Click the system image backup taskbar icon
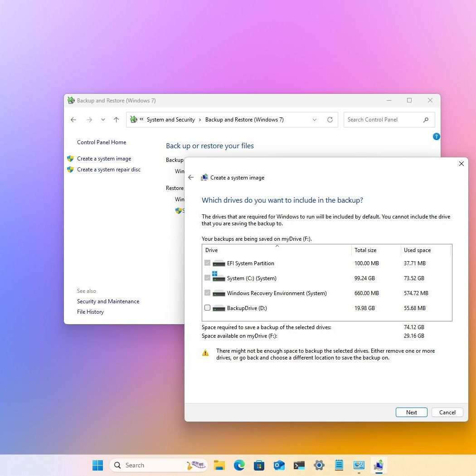This screenshot has height=476, width=476. [379, 465]
